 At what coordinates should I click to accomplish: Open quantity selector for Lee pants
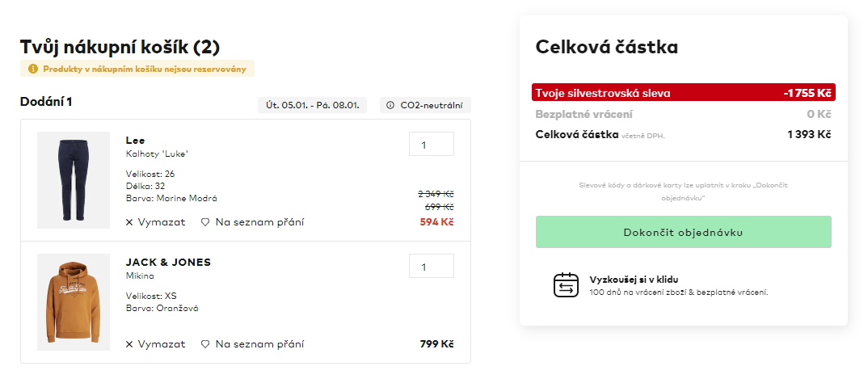(432, 144)
